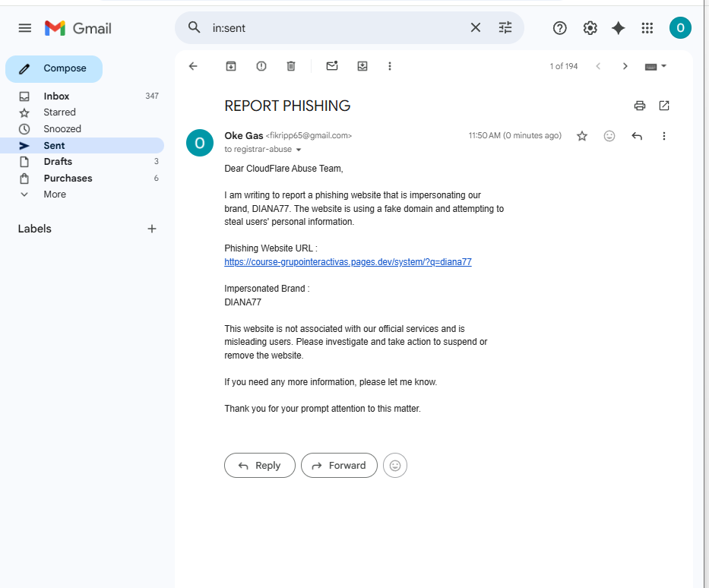
Task: Click the search magnifier icon
Action: pos(194,27)
